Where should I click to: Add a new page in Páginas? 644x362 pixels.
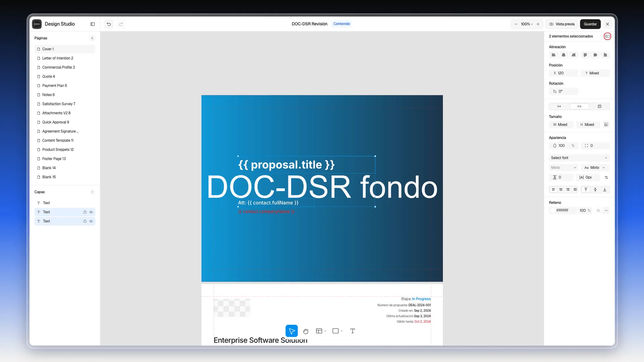coord(92,38)
